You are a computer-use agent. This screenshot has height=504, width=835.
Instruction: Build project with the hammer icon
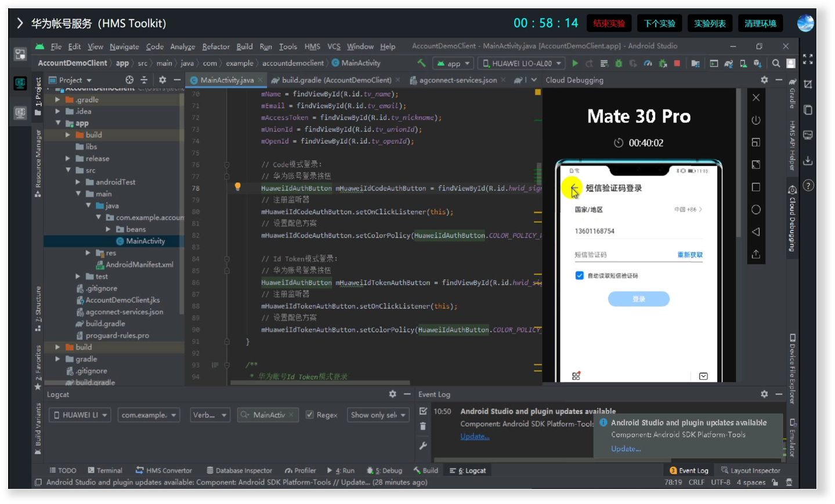pyautogui.click(x=421, y=63)
